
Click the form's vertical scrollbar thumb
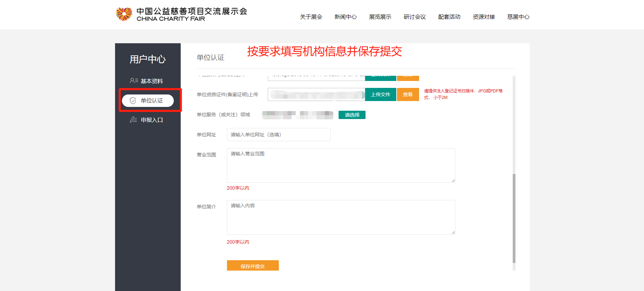coord(514,218)
